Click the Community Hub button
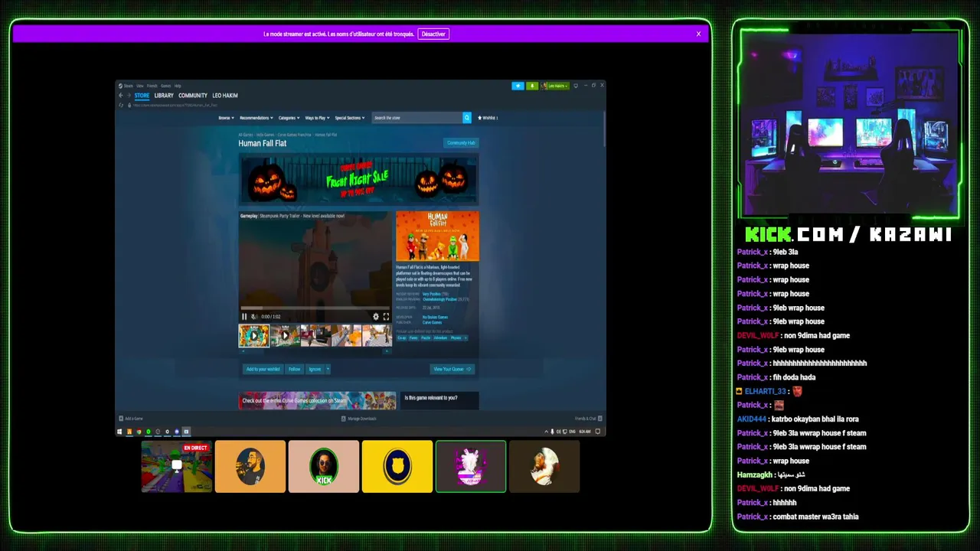 [461, 143]
